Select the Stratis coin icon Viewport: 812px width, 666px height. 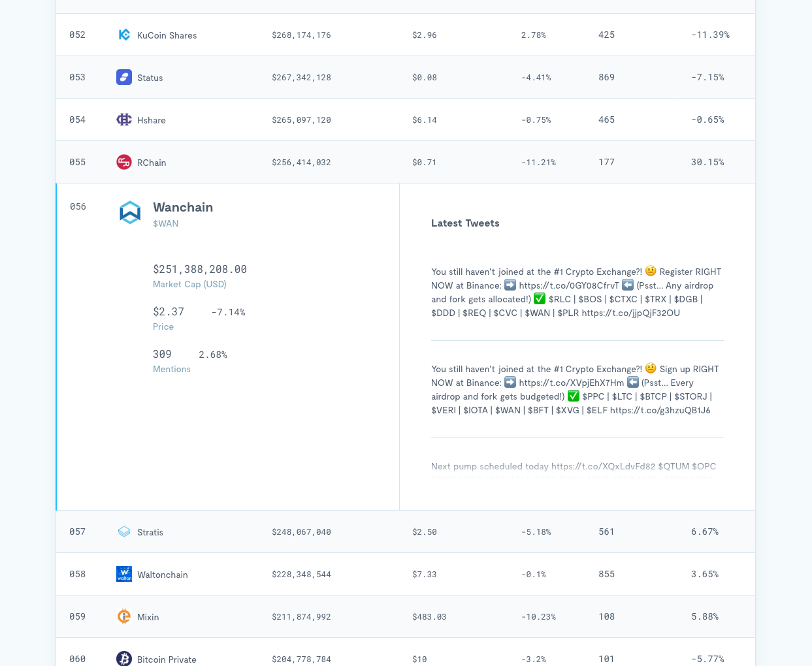tap(124, 531)
